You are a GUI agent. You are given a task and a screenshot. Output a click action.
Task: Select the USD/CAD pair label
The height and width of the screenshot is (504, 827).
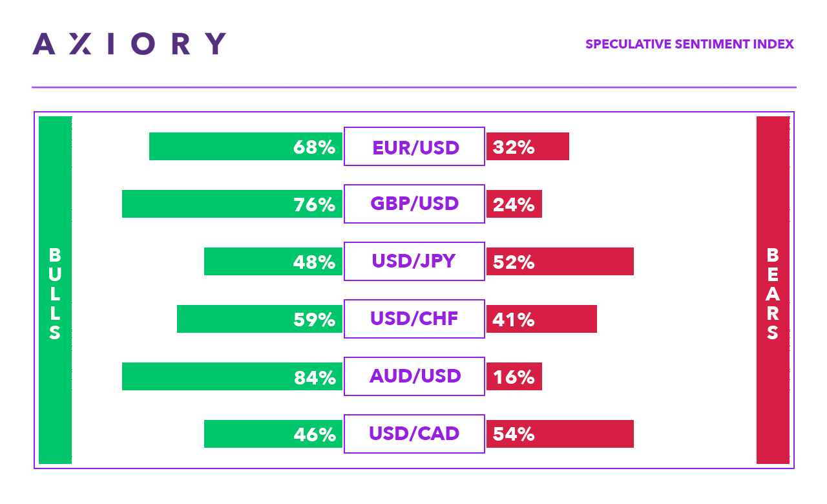point(414,434)
